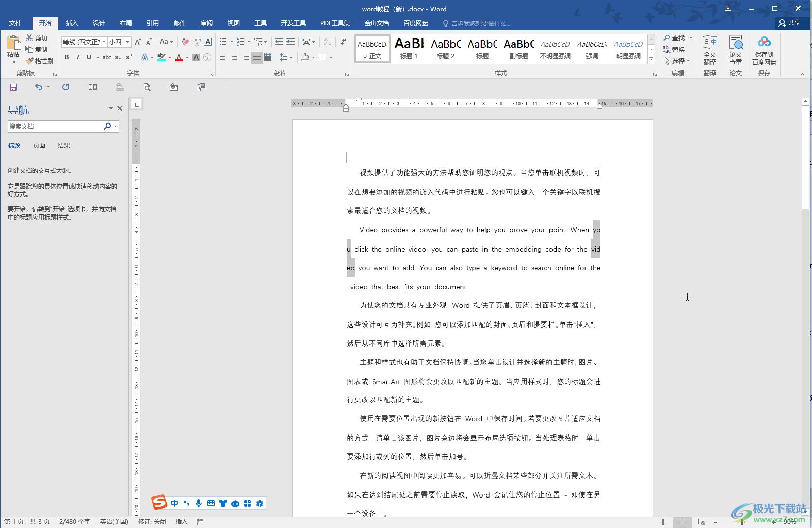The image size is (812, 528).
Task: Click the redo/repeat icon
Action: click(x=66, y=87)
